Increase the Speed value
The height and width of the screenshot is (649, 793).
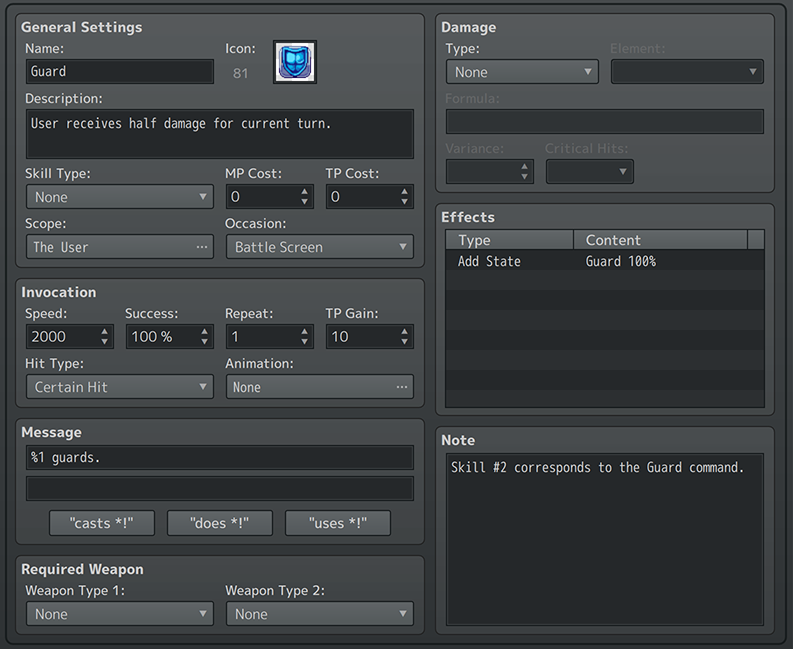coord(105,331)
